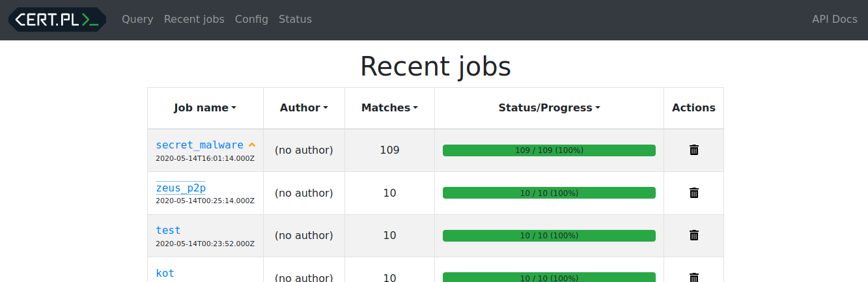Open the secret_malware job
Screen dimensions: 868x282
coord(199,145)
